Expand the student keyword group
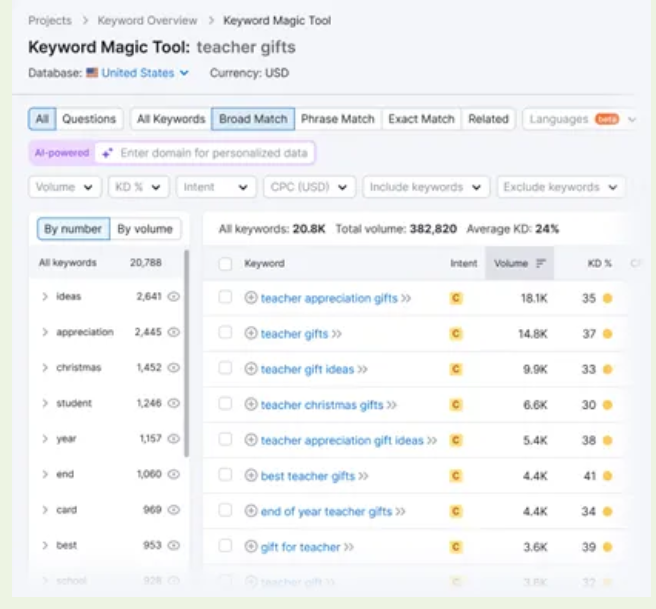 [x=45, y=403]
